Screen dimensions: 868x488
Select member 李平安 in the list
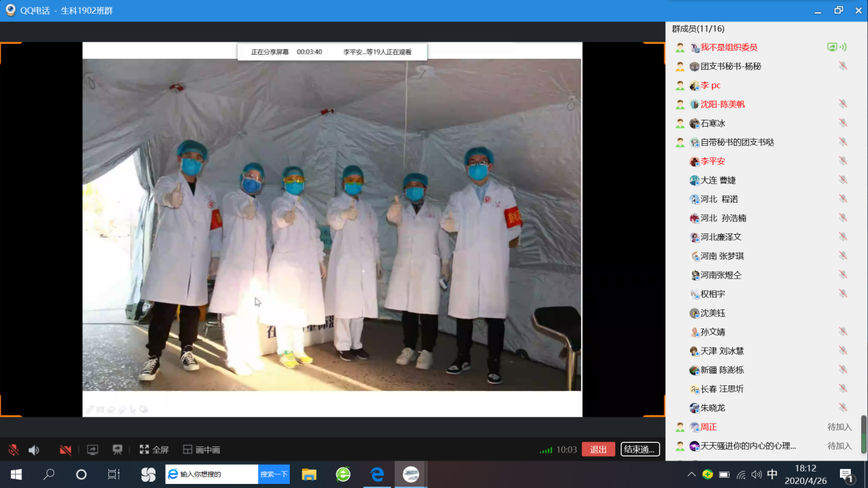point(712,162)
